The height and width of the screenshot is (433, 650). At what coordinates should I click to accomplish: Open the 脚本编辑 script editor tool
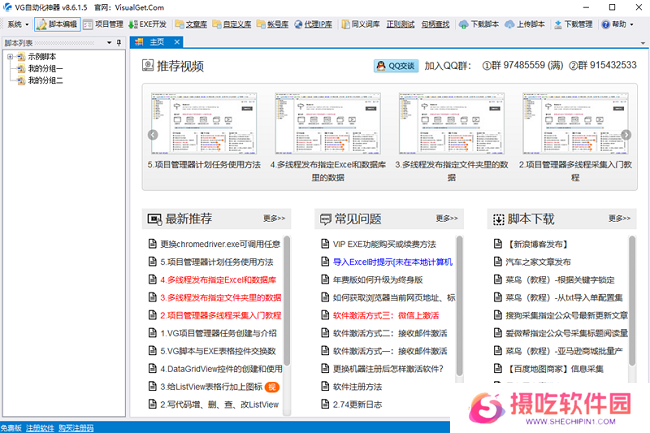pyautogui.click(x=57, y=24)
